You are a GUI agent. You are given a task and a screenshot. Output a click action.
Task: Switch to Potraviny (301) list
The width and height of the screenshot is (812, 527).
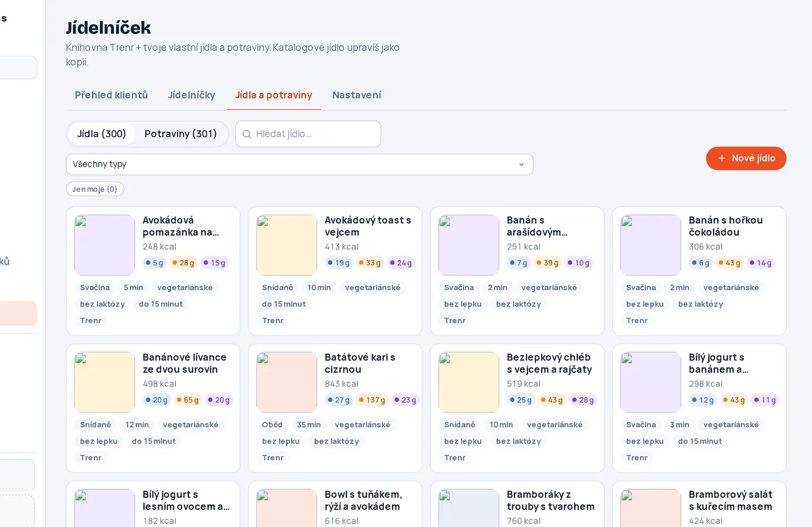coord(180,134)
